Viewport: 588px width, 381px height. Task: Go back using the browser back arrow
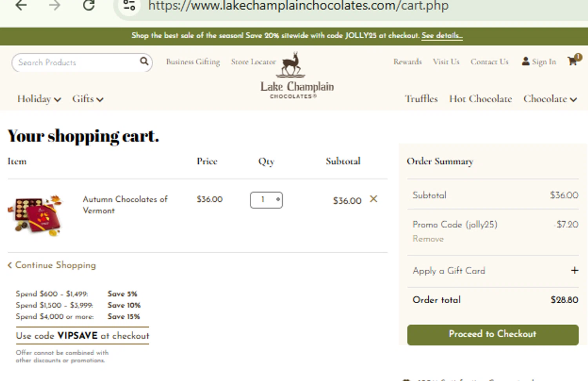click(21, 5)
